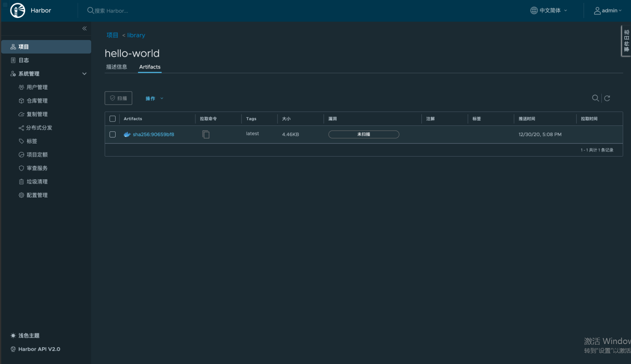Refresh the artifacts list
Viewport: 631px width, 364px height.
[x=607, y=98]
